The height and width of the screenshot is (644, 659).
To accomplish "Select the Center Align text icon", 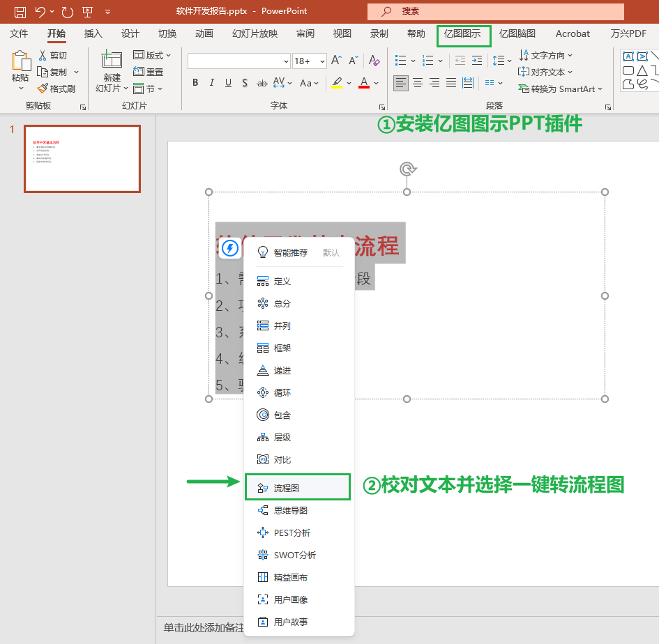I will tap(417, 84).
